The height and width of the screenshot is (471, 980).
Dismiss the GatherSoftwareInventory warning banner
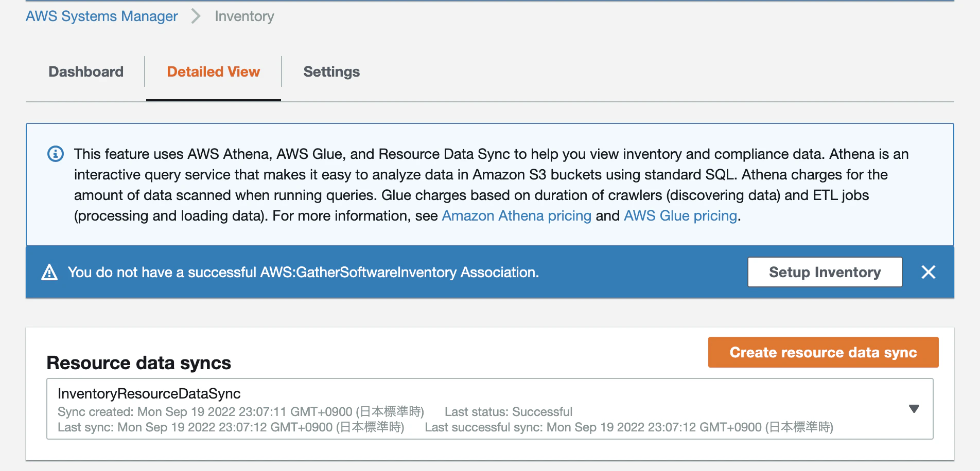click(x=928, y=272)
